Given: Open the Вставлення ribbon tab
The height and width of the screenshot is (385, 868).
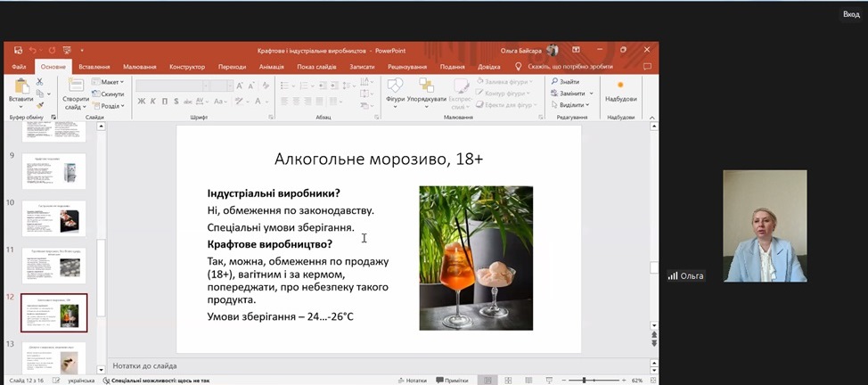Looking at the screenshot, I should tap(94, 67).
